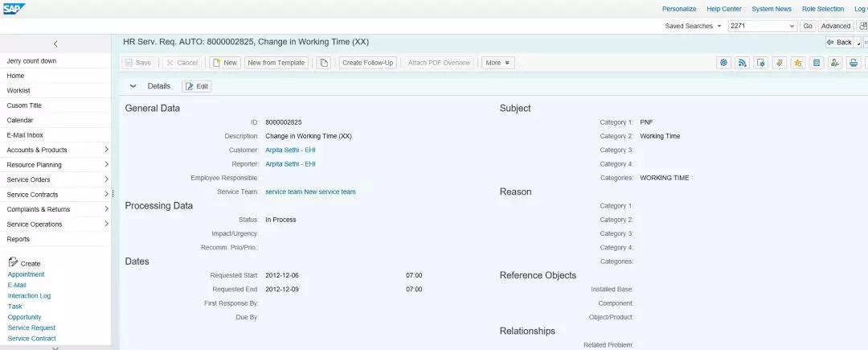Image resolution: width=868 pixels, height=350 pixels.
Task: Open the gear settings toolbar icon
Action: (x=724, y=63)
